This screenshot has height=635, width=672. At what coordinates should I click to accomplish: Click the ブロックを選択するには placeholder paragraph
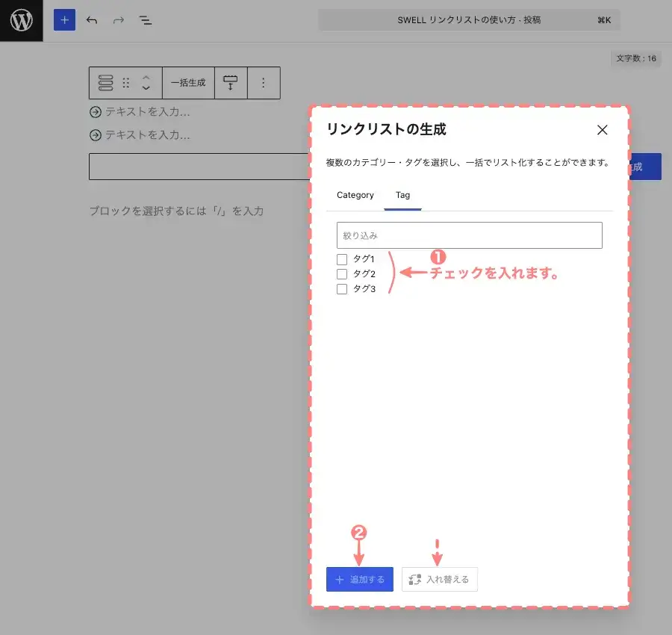176,211
